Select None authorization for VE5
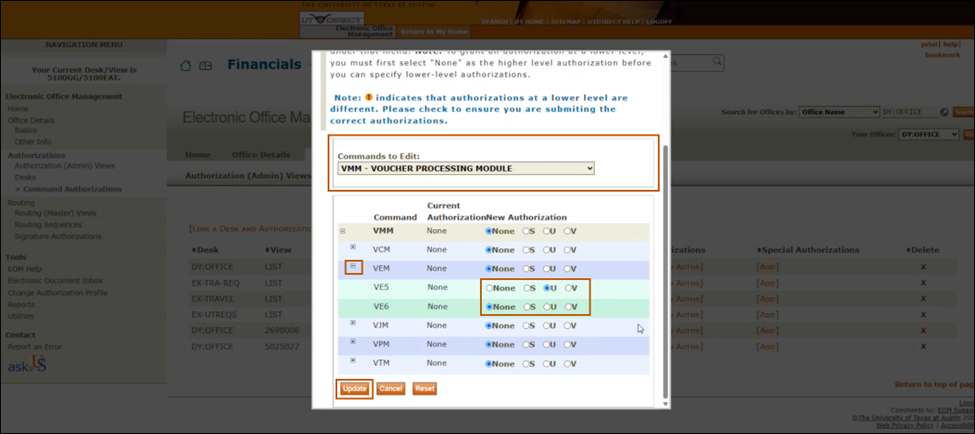Screen dimensions: 975x434 pos(489,288)
